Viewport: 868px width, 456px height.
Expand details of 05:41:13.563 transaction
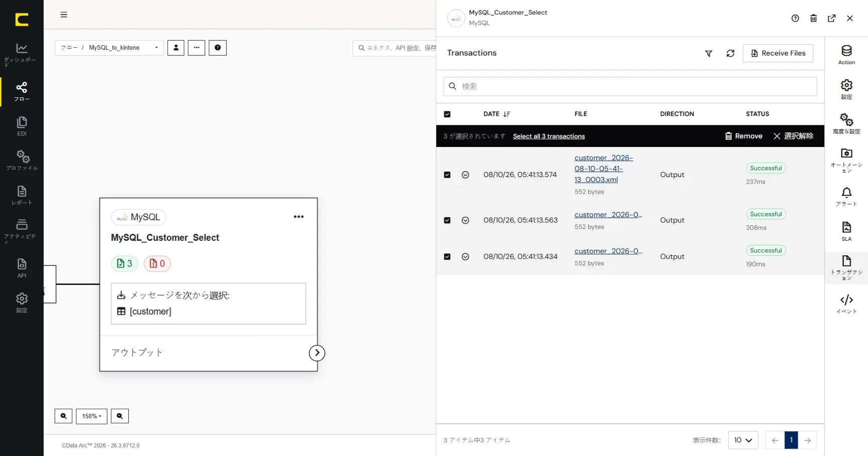pos(465,220)
